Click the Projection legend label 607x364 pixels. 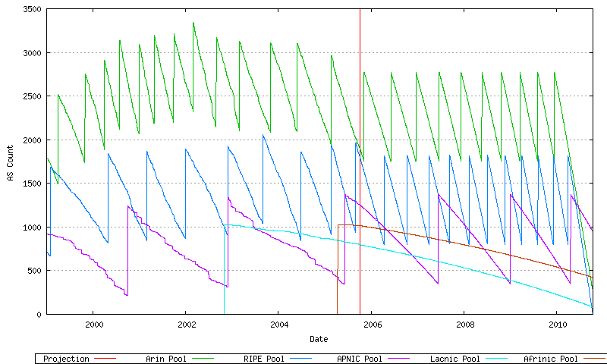coord(66,359)
